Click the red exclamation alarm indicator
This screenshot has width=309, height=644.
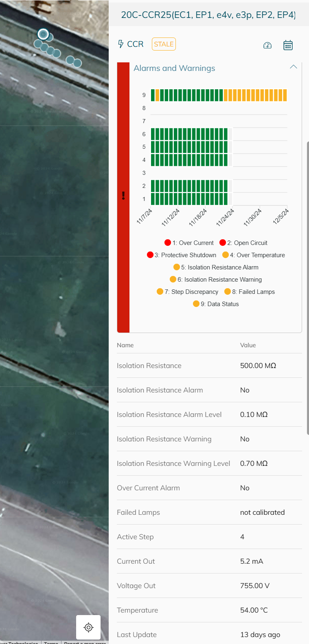pyautogui.click(x=123, y=196)
